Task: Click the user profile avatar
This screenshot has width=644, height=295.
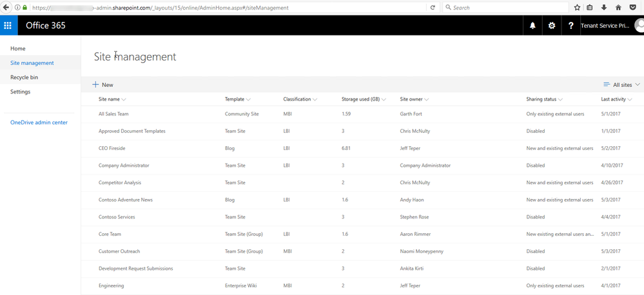Action: pyautogui.click(x=639, y=25)
